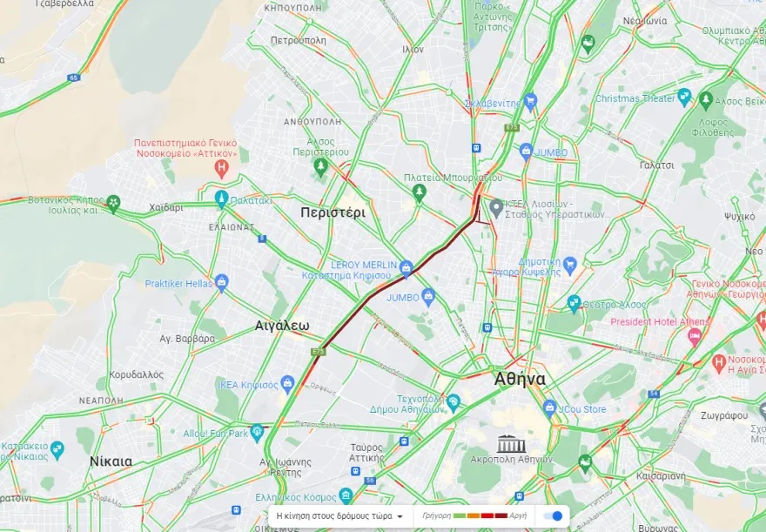Open the Αττικόν hospital marker
This screenshot has width=766, height=532.
pyautogui.click(x=222, y=169)
